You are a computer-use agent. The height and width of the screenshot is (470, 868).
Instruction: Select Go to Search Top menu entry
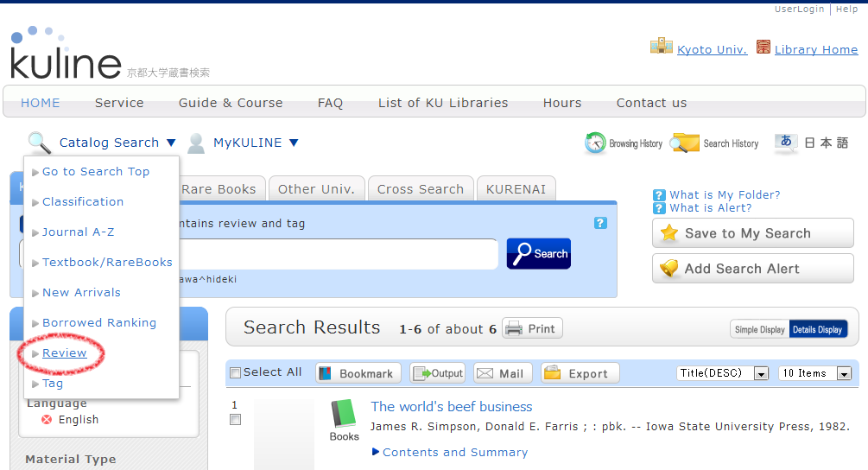(x=96, y=172)
